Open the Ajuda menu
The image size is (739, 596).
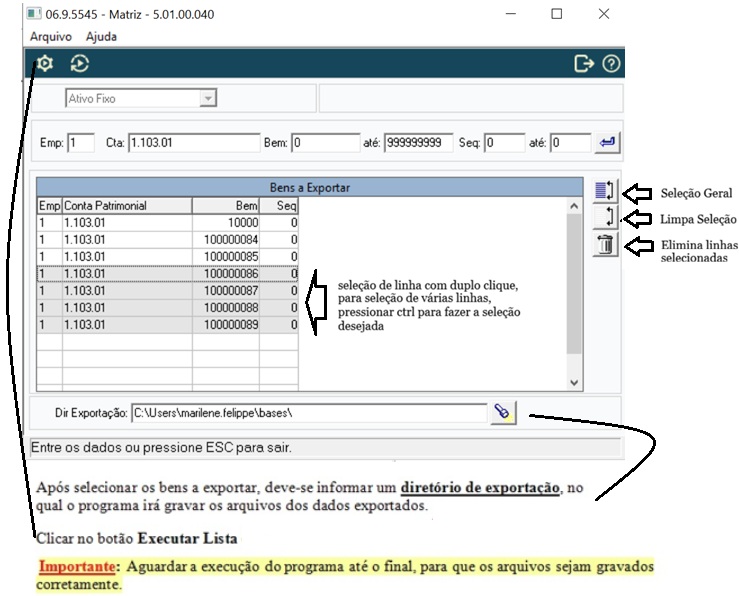point(101,37)
